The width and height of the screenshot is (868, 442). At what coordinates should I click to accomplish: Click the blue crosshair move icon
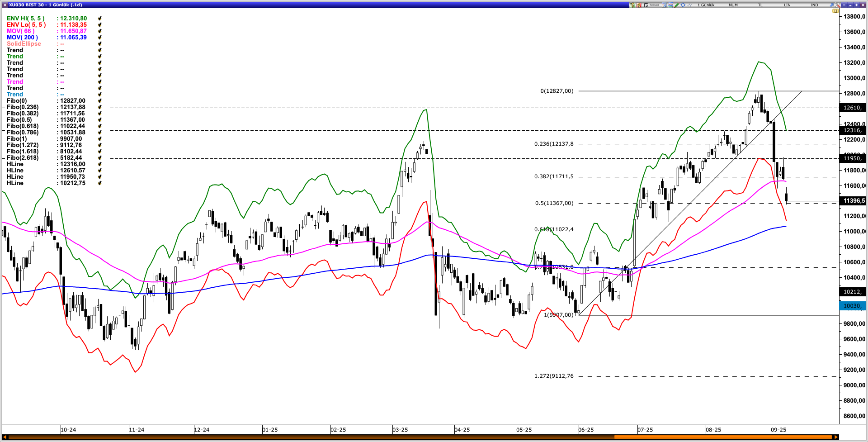pyautogui.click(x=683, y=5)
